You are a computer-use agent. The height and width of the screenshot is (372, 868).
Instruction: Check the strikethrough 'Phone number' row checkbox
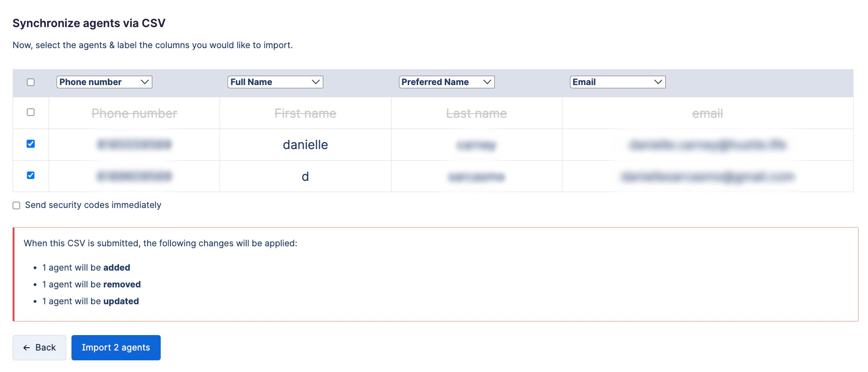tap(31, 112)
